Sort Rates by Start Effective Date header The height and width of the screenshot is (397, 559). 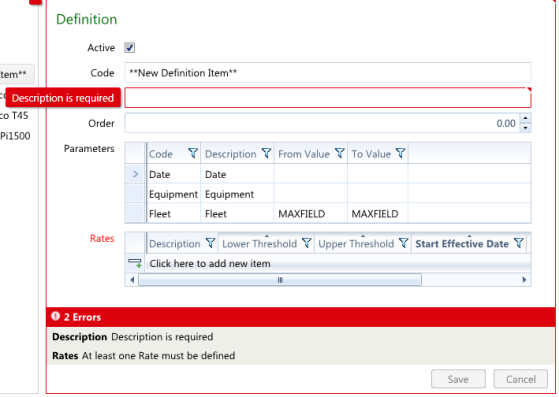tap(462, 244)
